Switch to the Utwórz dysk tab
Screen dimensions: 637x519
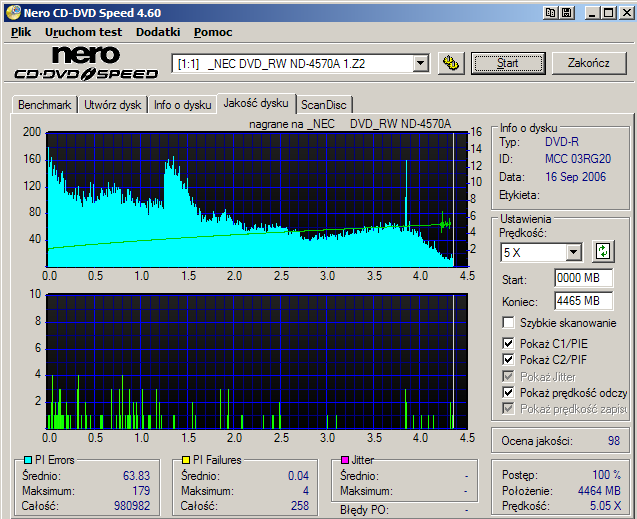[x=113, y=105]
